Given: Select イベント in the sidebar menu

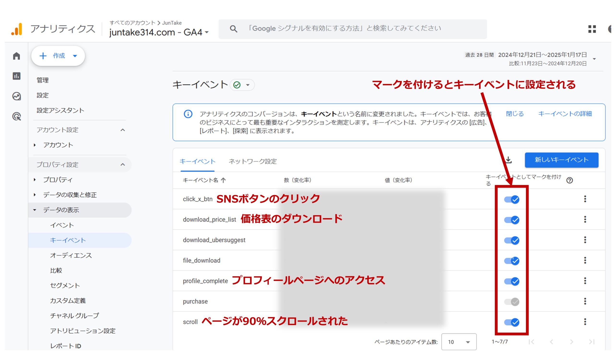Looking at the screenshot, I should point(62,225).
